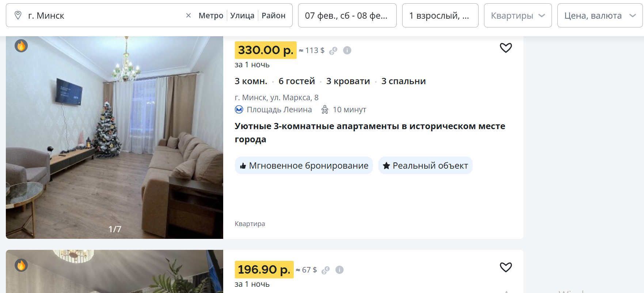The height and width of the screenshot is (293, 644).
Task: Open the guests selector
Action: coord(440,15)
